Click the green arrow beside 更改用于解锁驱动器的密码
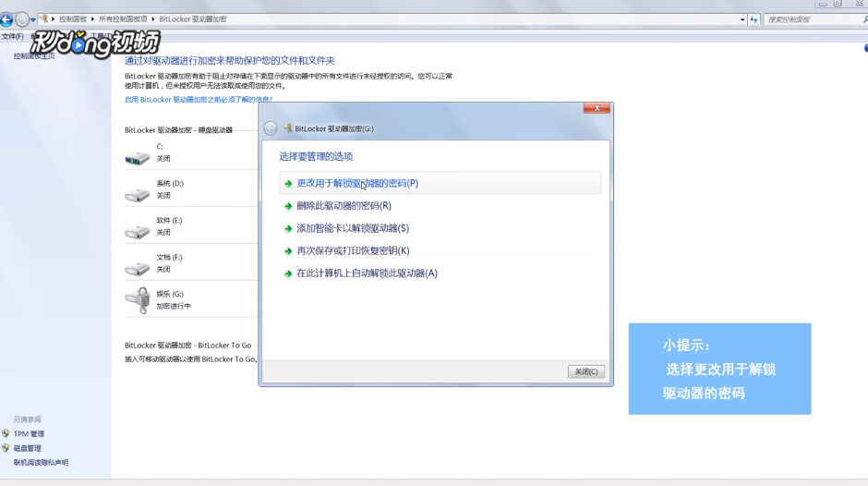This screenshot has height=486, width=868. coord(288,184)
